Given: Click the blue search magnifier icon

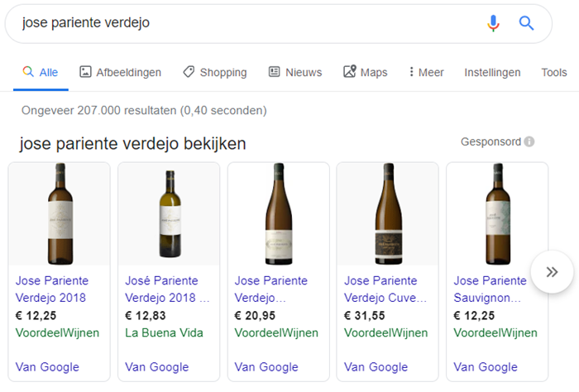Looking at the screenshot, I should click(527, 23).
